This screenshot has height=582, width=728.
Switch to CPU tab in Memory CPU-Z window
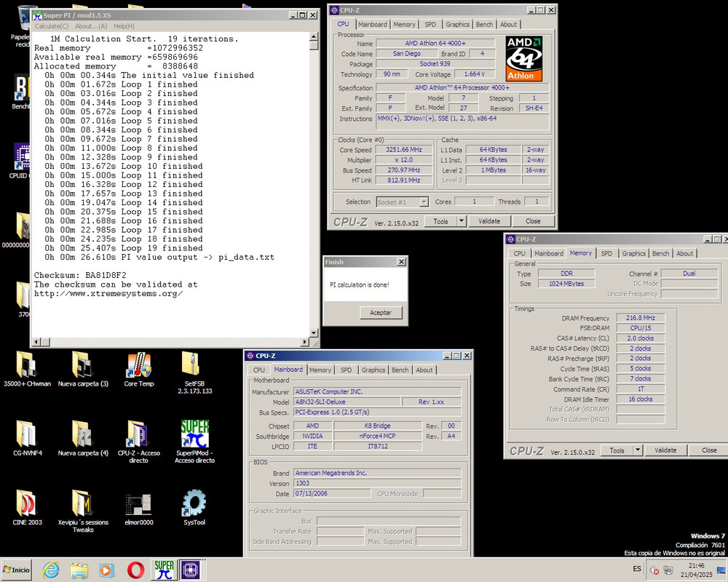pyautogui.click(x=519, y=253)
